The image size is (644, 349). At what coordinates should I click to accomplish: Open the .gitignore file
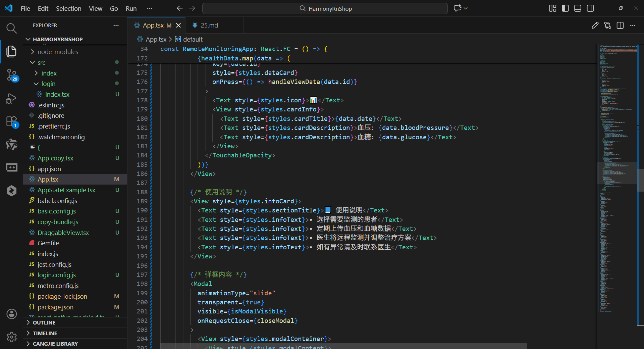[x=75, y=115]
